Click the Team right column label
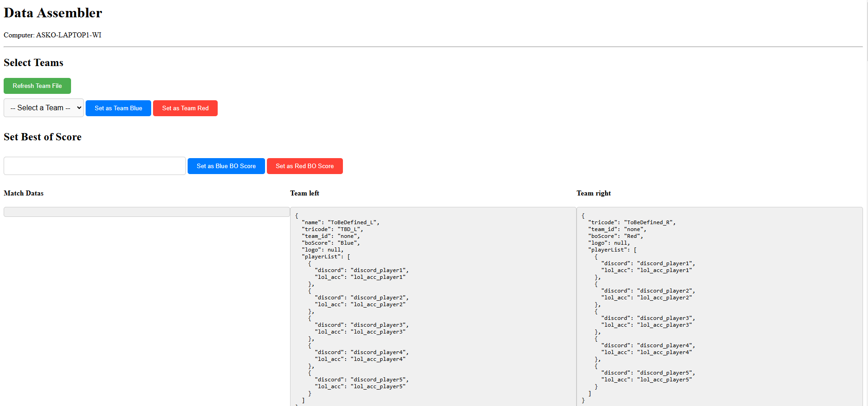 [x=593, y=193]
